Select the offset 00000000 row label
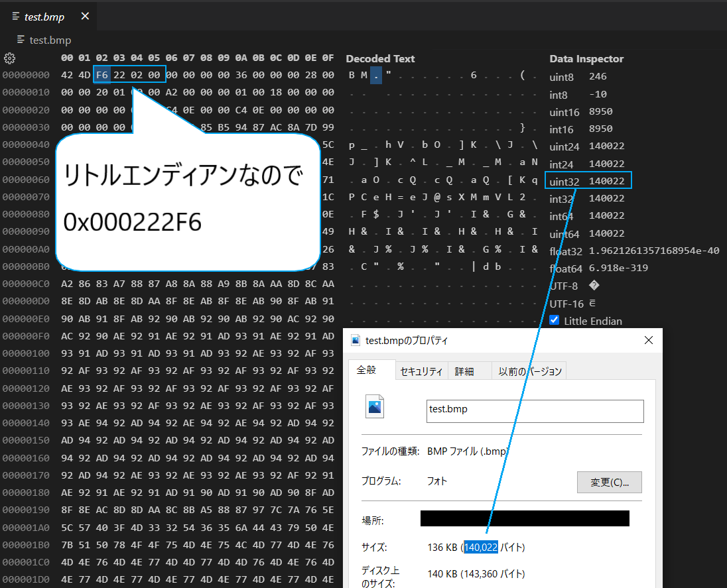The height and width of the screenshot is (588, 727). click(x=27, y=74)
